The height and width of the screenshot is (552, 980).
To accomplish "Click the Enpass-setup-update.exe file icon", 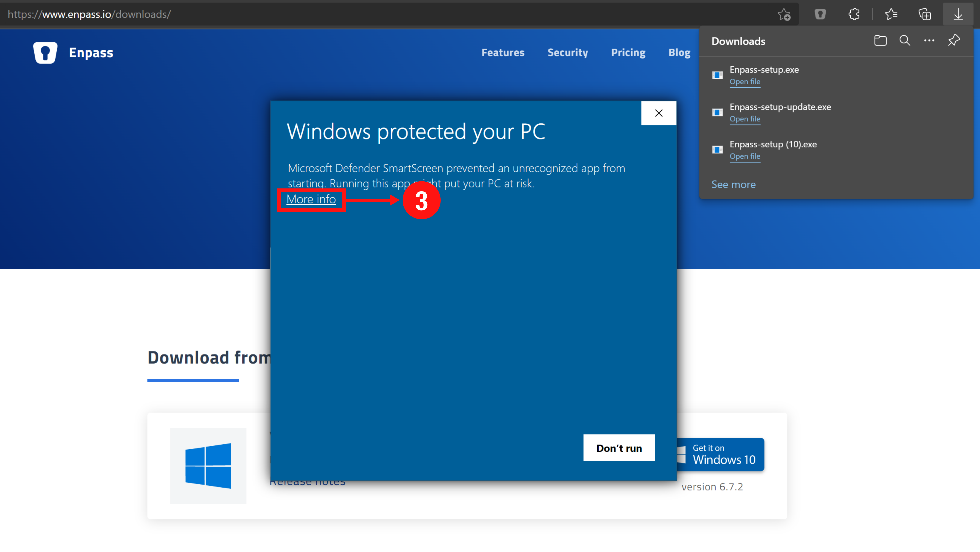I will [718, 112].
